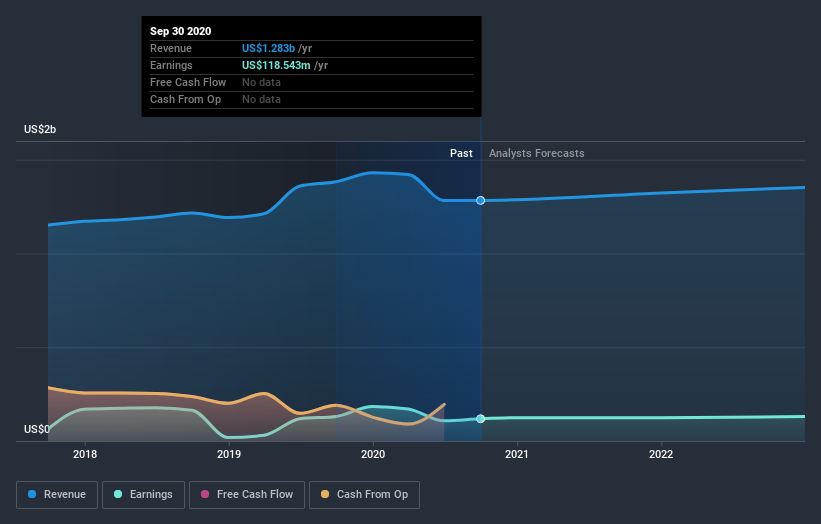Click the Earnings data point marker on the teal line
The image size is (821, 524).
pyautogui.click(x=480, y=419)
